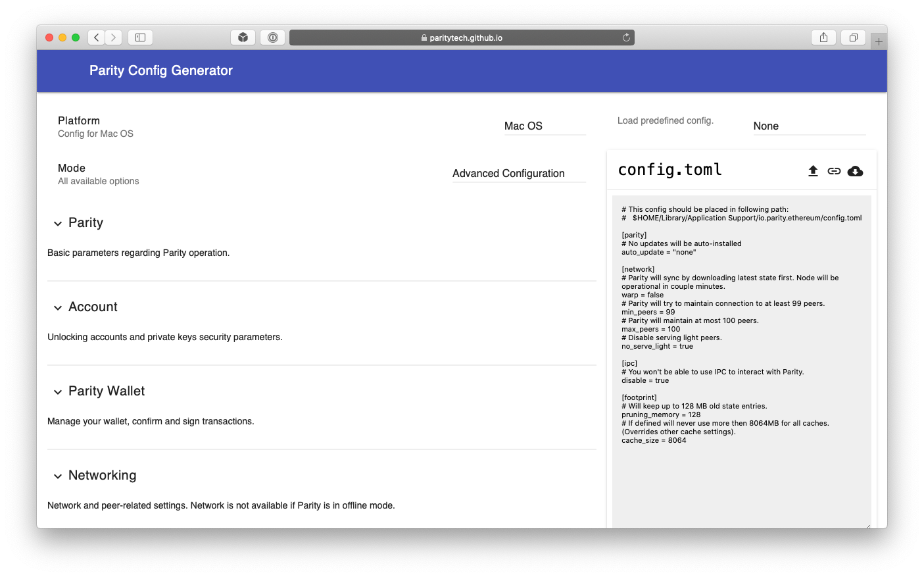Click the Parity Config Generator title
This screenshot has width=924, height=577.
pyautogui.click(x=161, y=70)
